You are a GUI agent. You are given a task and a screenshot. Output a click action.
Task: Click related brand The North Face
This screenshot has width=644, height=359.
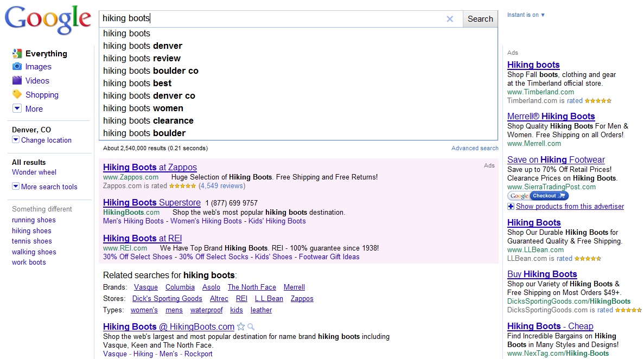point(252,287)
